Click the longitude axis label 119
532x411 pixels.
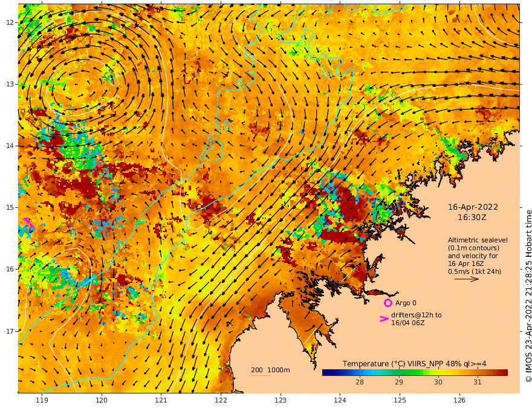click(x=42, y=401)
